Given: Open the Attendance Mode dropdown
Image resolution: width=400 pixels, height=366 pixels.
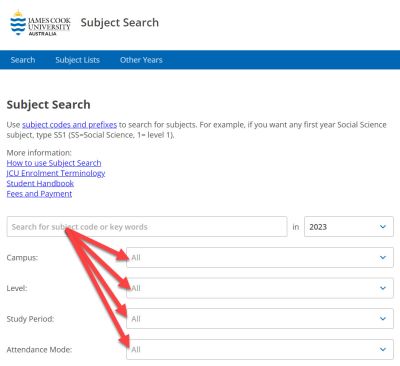Looking at the screenshot, I should point(260,349).
